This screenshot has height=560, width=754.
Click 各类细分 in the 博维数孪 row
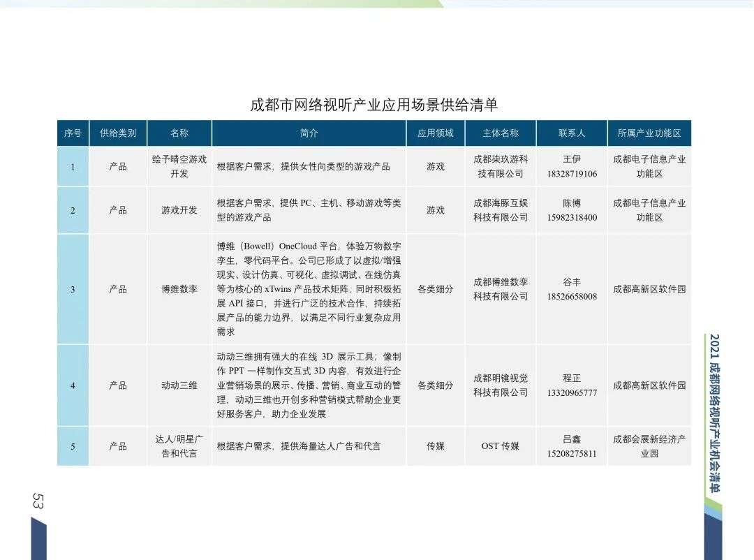(x=435, y=289)
